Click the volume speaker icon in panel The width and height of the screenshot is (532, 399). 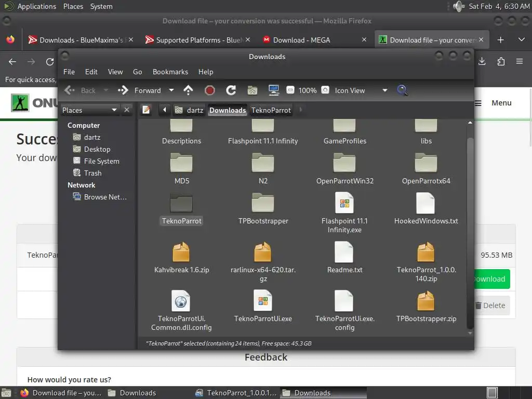(x=459, y=6)
